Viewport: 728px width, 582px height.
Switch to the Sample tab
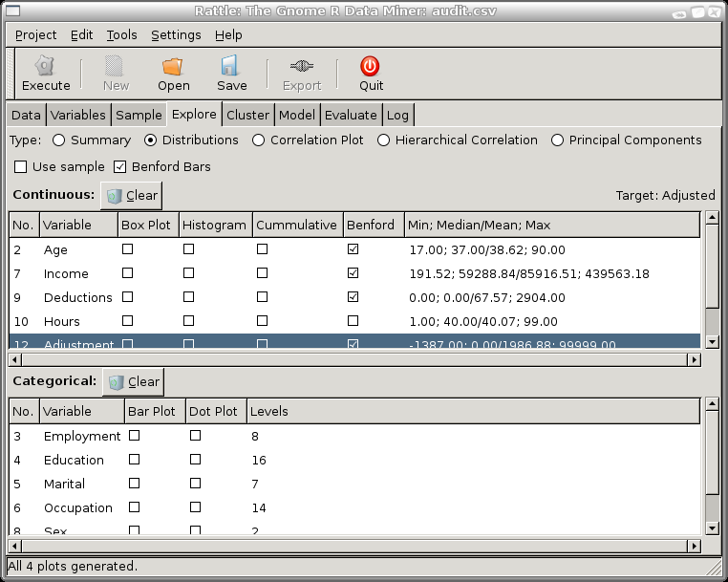(x=139, y=116)
